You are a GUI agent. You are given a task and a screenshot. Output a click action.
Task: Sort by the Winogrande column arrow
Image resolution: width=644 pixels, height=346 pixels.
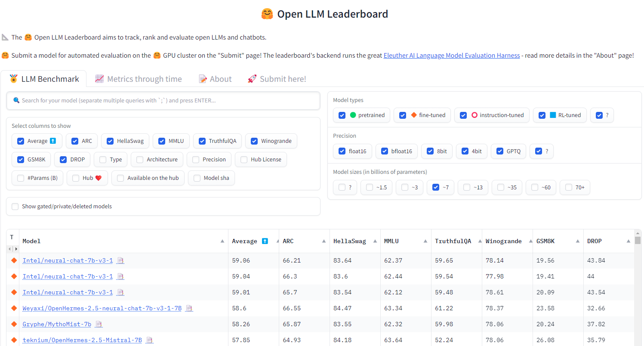pos(527,241)
